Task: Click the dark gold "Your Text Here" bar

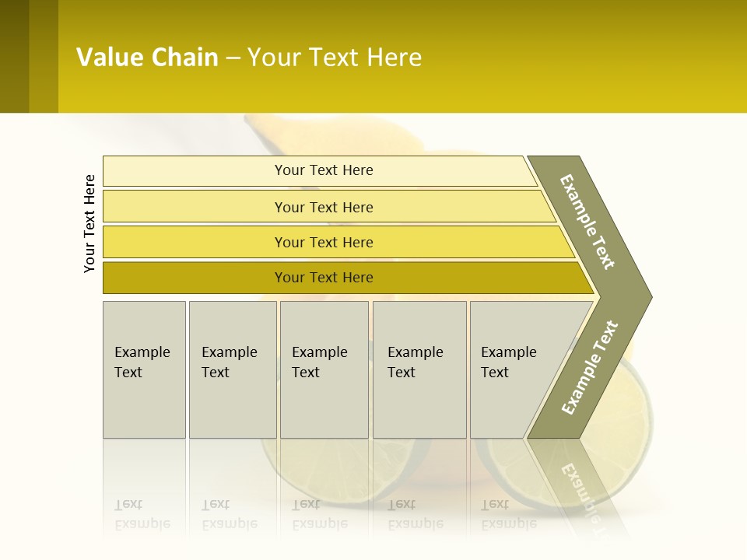Action: pos(349,278)
